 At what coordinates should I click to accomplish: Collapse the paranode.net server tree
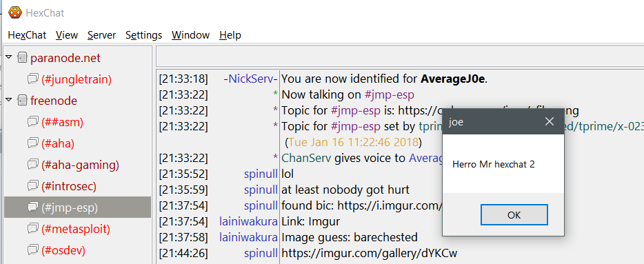(9, 57)
